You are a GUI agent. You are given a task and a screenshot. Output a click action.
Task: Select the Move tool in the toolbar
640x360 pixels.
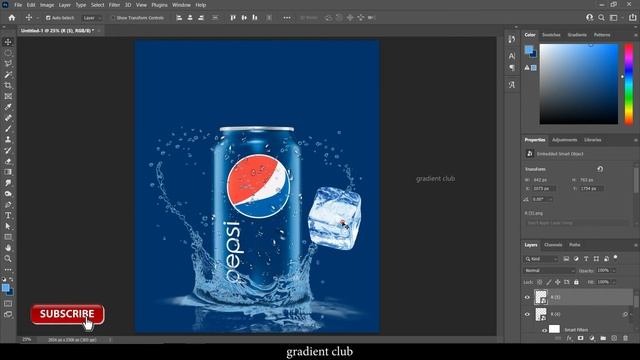coord(8,42)
